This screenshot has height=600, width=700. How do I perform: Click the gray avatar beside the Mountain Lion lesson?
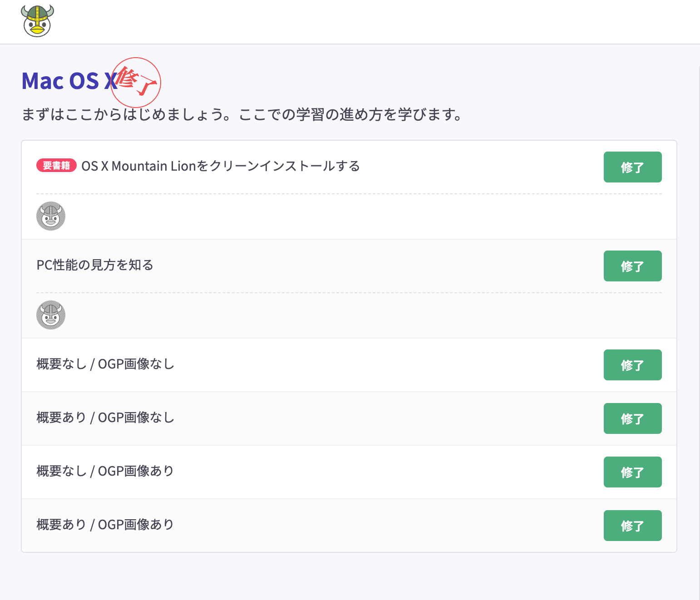51,216
